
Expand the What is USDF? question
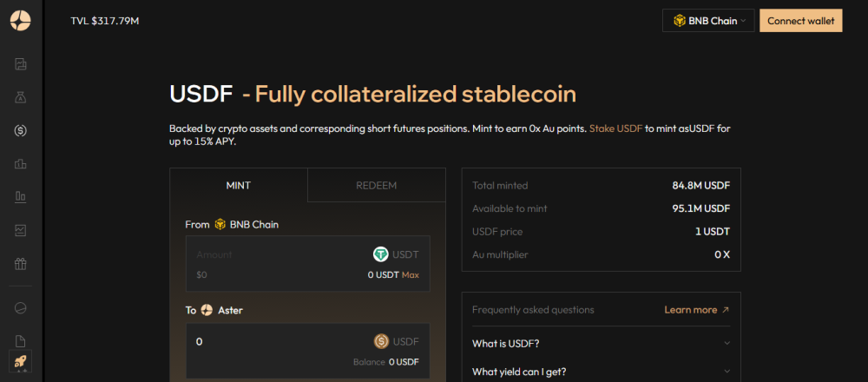point(602,343)
